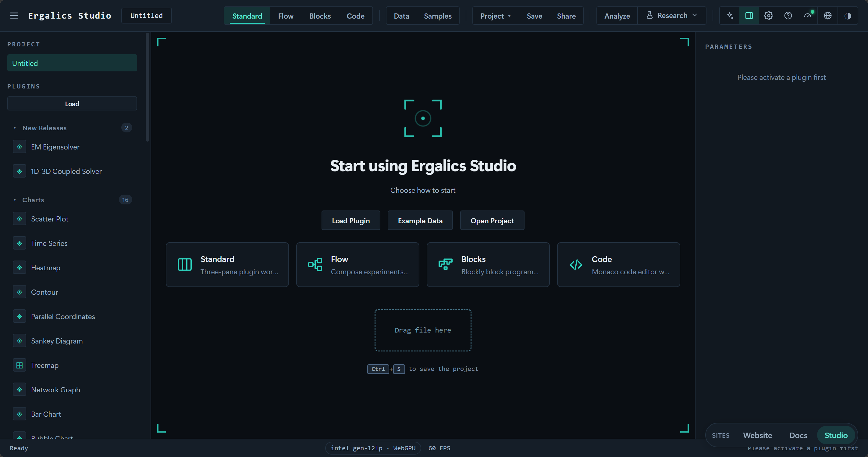Click the Analyze button
868x457 pixels.
[617, 16]
